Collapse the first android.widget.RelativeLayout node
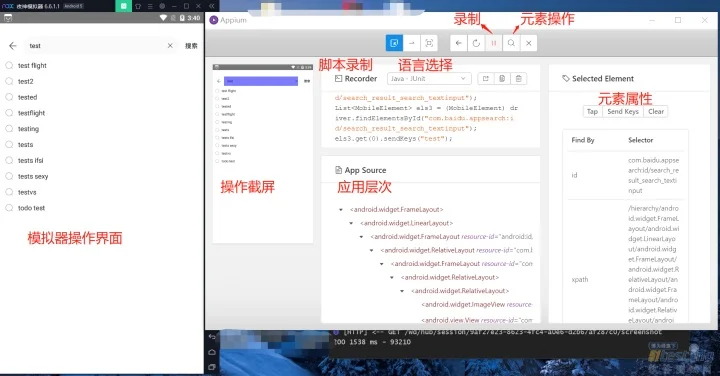This screenshot has height=376, width=720. pyautogui.click(x=371, y=250)
